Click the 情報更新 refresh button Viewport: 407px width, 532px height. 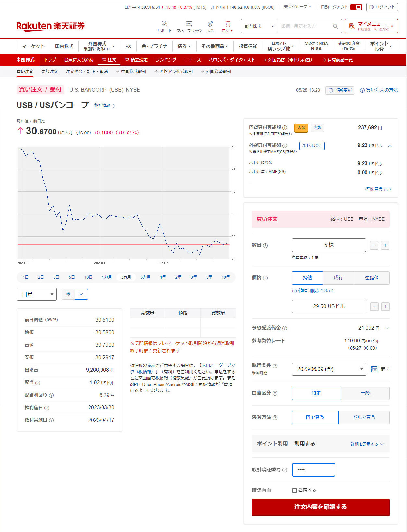340,90
